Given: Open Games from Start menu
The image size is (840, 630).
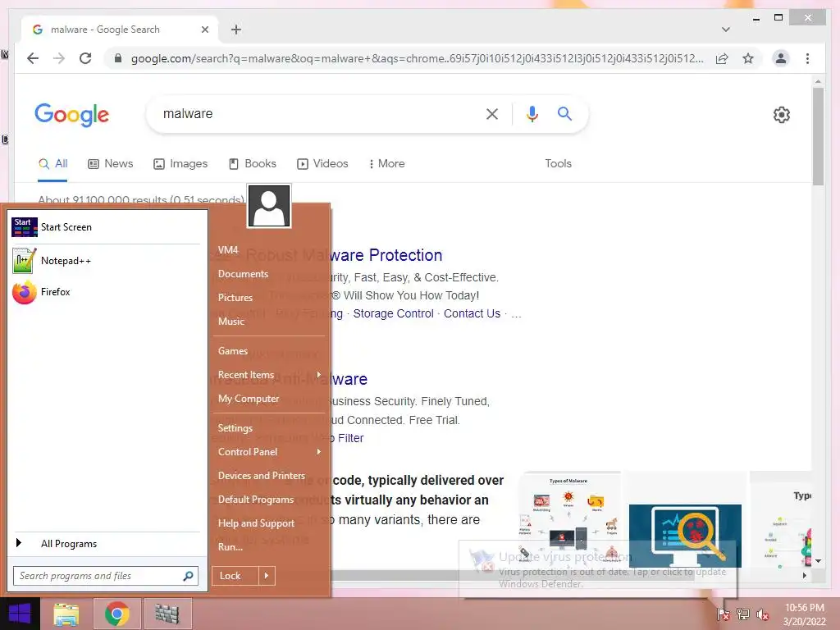Looking at the screenshot, I should [x=232, y=351].
